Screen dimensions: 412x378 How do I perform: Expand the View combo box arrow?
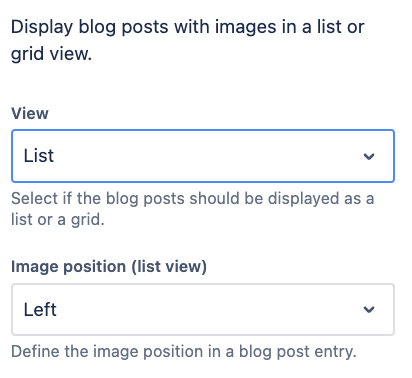(x=369, y=156)
